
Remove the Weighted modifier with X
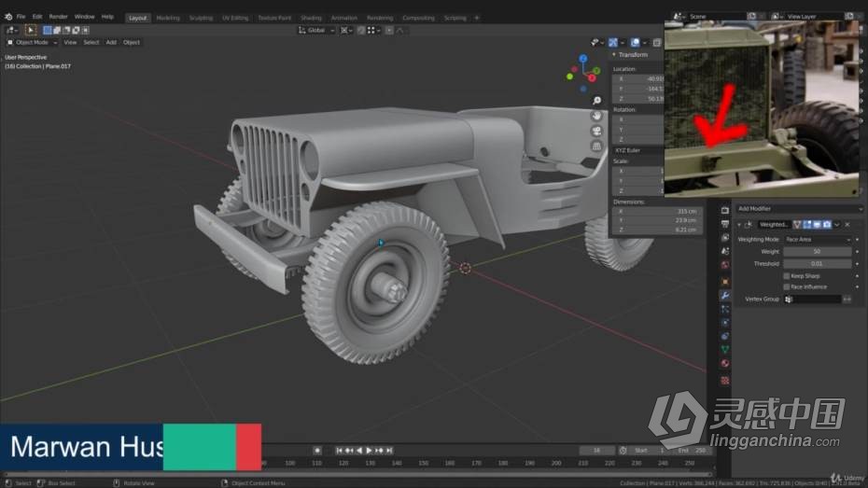tap(847, 224)
